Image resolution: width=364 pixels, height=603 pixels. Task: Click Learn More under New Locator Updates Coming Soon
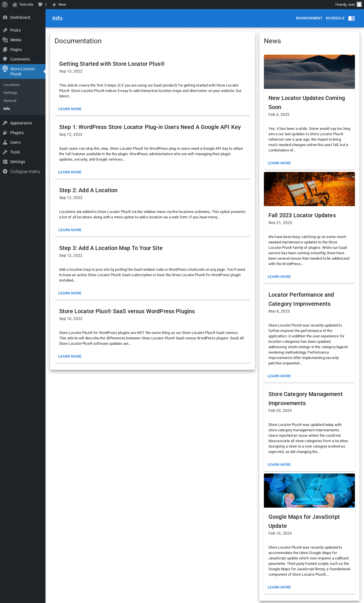click(x=279, y=163)
